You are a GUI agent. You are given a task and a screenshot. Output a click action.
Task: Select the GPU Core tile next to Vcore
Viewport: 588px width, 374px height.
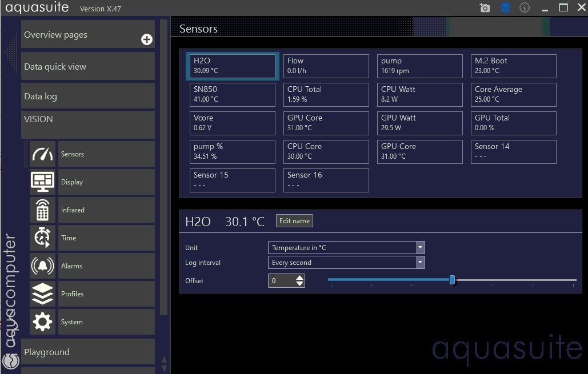[x=326, y=123]
